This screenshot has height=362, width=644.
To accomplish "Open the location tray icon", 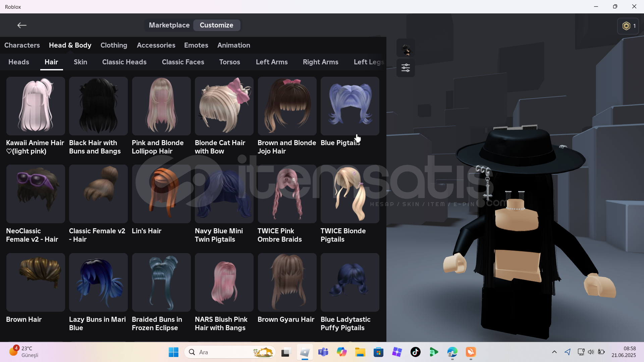I will [x=568, y=352].
